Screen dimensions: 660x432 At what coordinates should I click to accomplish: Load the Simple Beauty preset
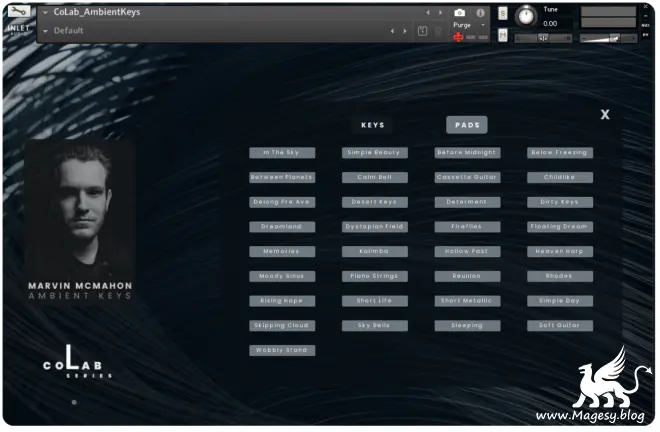(374, 152)
